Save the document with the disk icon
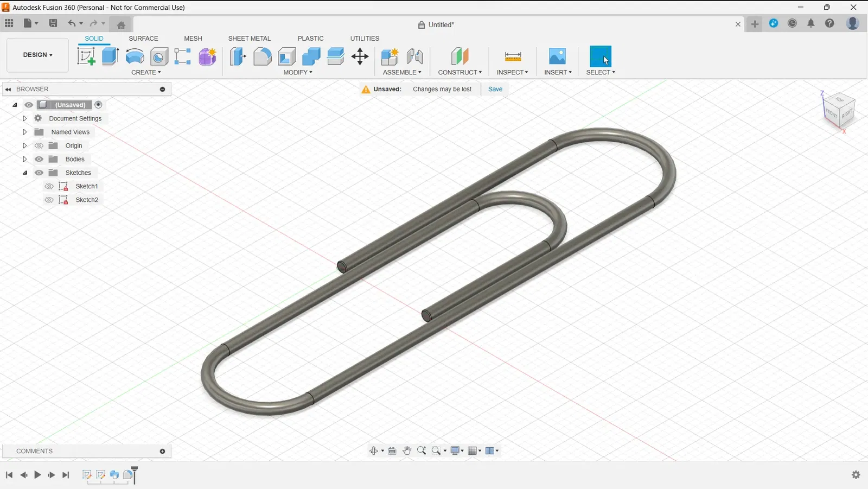 [53, 23]
